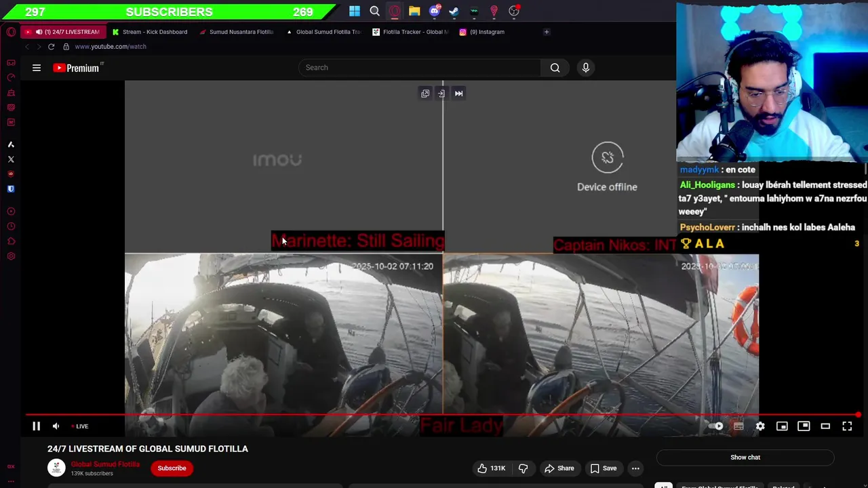Image resolution: width=868 pixels, height=488 pixels.
Task: Open Windows taskbar search
Action: tap(374, 11)
